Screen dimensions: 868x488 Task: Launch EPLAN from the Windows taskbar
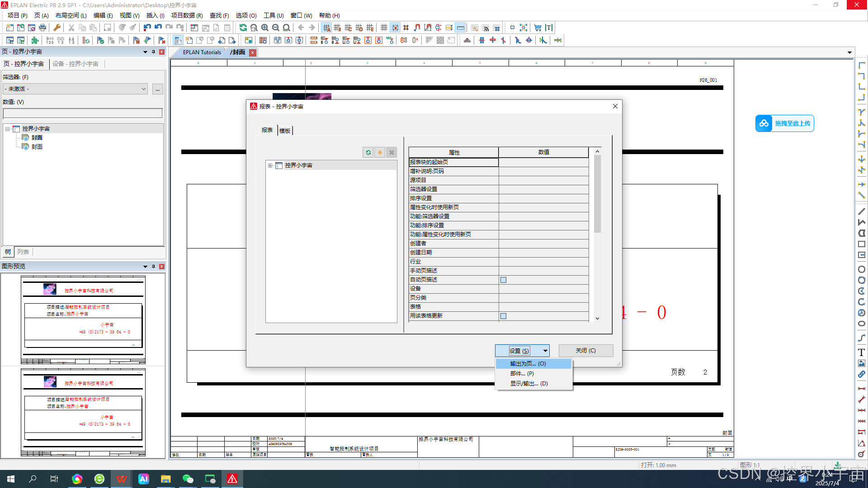(x=232, y=479)
